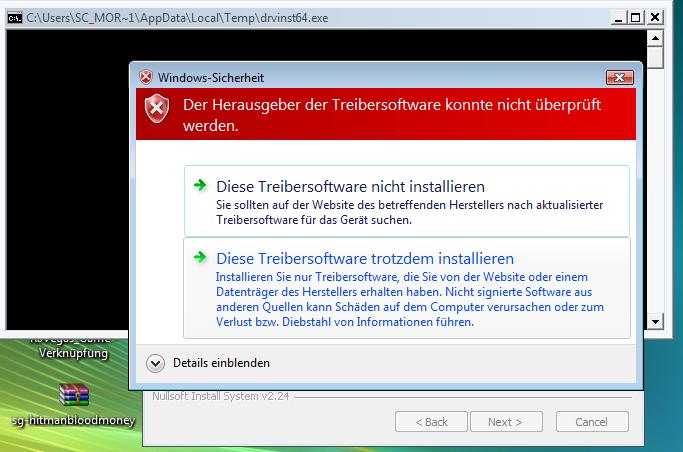Select 'Verknüpfung' desktop shortcut label
Screen dimensions: 683x452
click(x=73, y=353)
